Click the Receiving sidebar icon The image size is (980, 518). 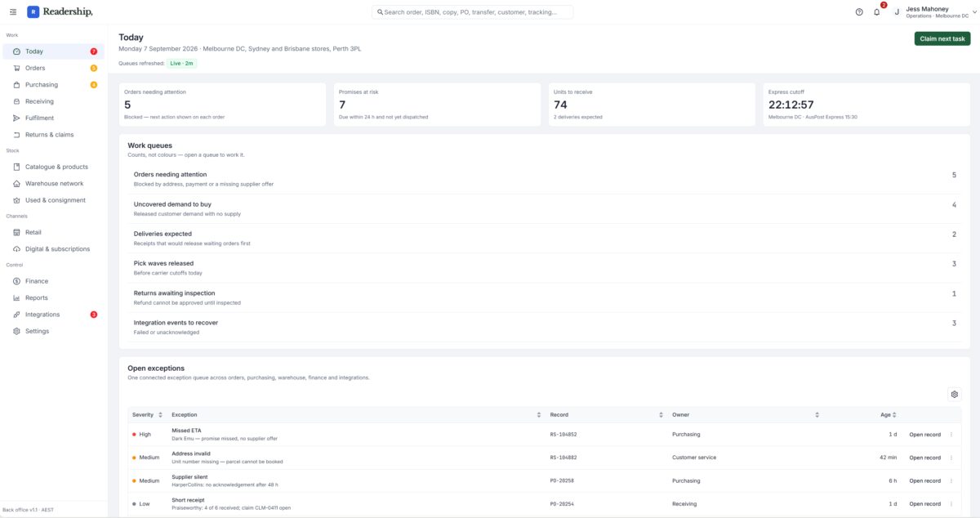17,101
